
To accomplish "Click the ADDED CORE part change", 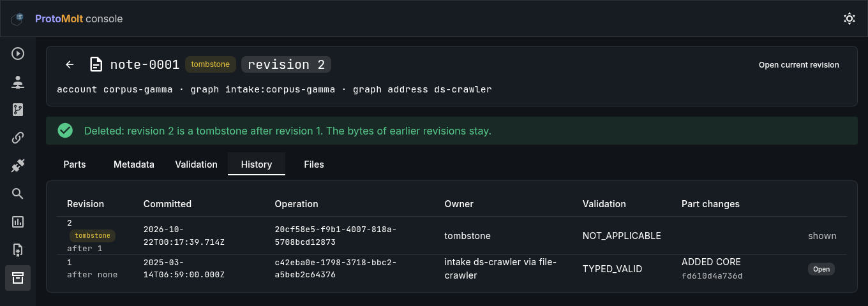I will tap(711, 262).
